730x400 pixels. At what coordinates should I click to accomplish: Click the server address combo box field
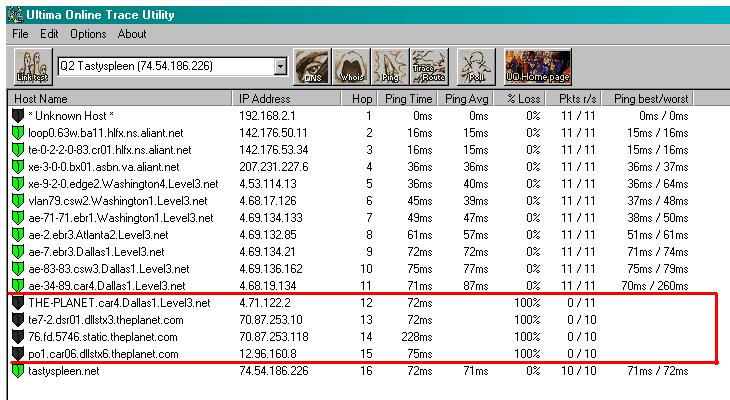[165, 66]
